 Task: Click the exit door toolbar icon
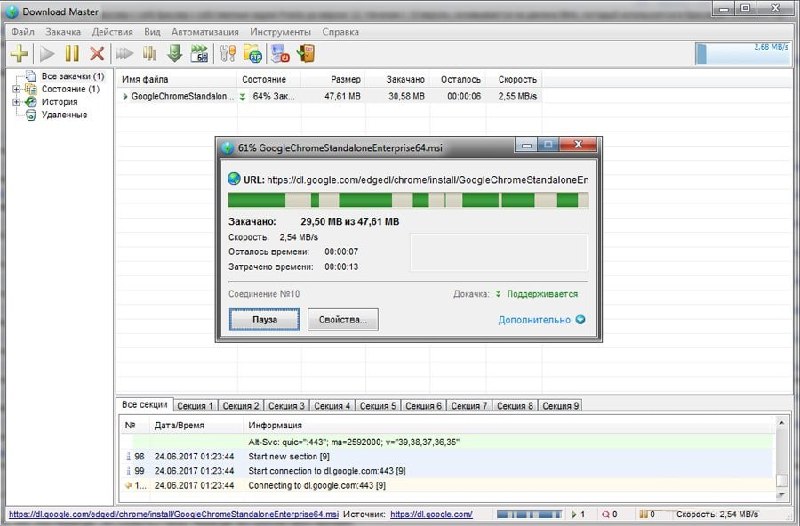306,53
